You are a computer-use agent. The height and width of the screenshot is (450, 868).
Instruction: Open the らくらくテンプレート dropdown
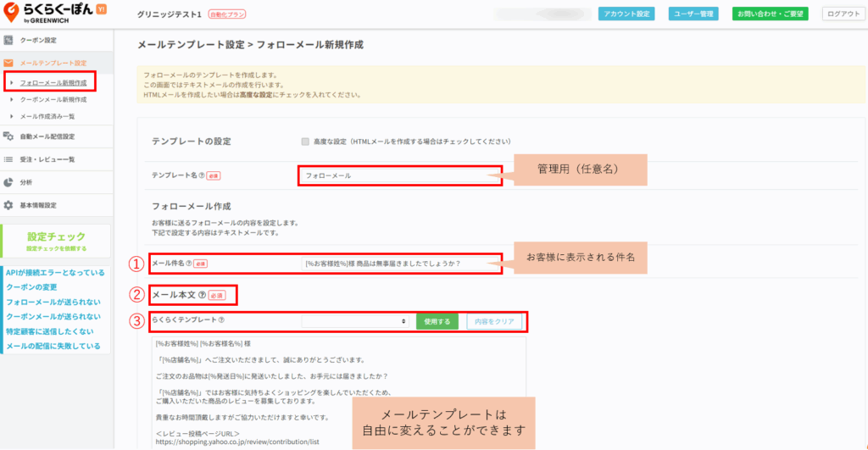pos(356,321)
